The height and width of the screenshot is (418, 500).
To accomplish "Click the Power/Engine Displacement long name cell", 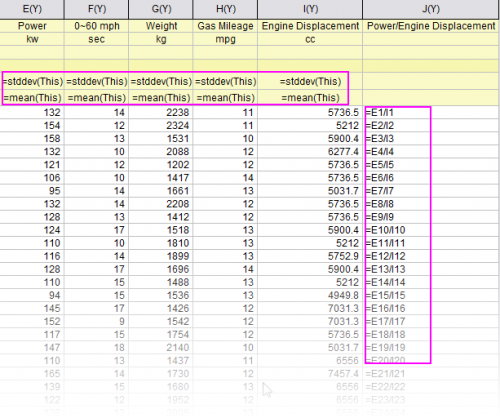I will coord(431,26).
